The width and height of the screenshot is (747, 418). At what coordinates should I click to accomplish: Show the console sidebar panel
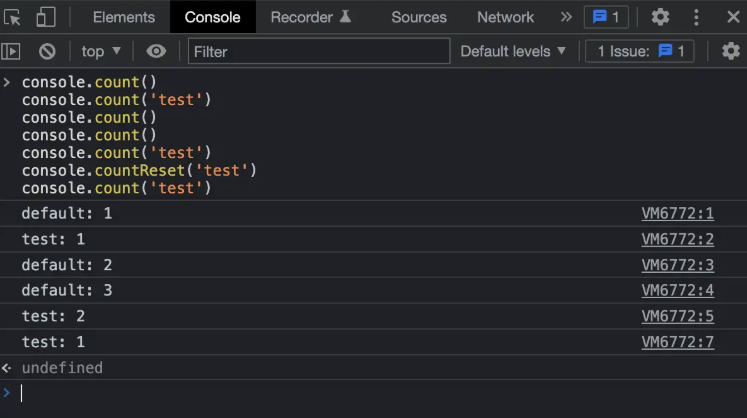click(x=12, y=51)
